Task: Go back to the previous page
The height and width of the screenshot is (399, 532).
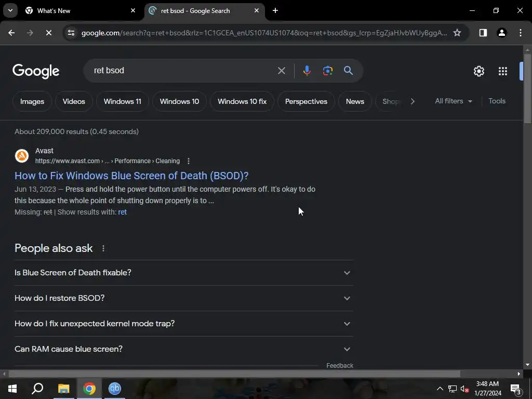Action: 11,33
